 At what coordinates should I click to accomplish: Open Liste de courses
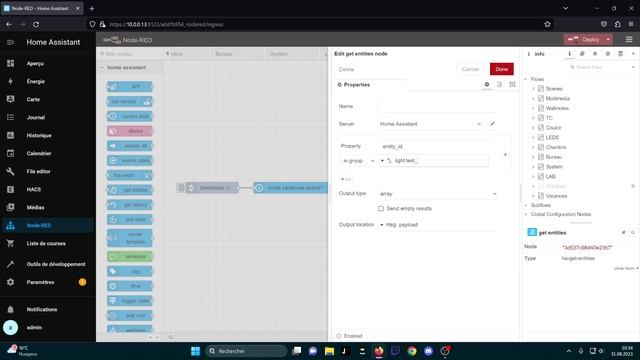48,244
